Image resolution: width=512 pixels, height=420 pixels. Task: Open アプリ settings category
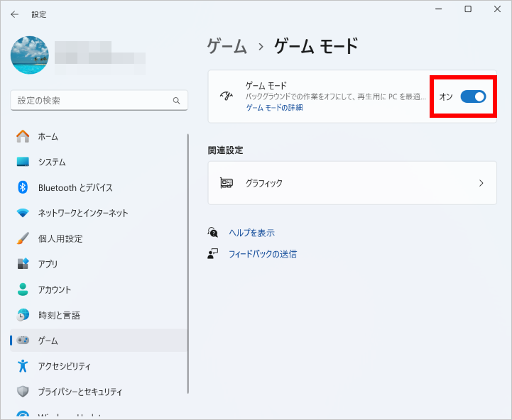click(x=99, y=264)
